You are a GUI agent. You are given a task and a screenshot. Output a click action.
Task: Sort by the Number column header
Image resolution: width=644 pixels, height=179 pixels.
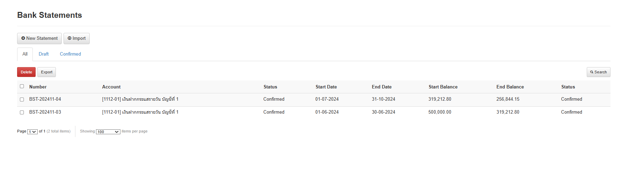point(38,87)
